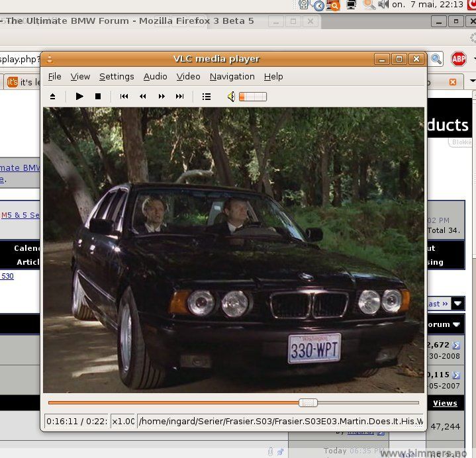Open the VLC File menu
The width and height of the screenshot is (476, 458).
click(55, 77)
